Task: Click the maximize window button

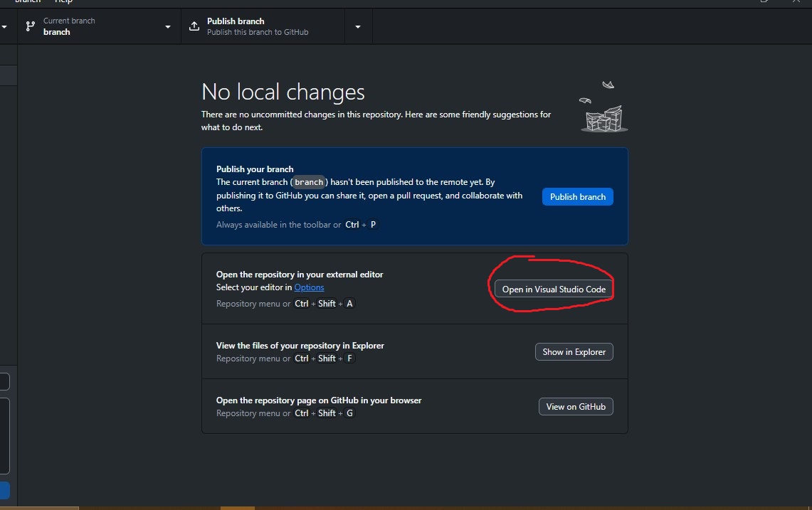Action: pyautogui.click(x=764, y=1)
